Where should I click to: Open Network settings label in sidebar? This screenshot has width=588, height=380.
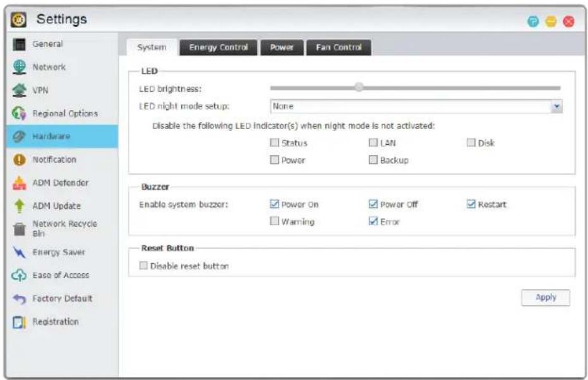tap(49, 67)
